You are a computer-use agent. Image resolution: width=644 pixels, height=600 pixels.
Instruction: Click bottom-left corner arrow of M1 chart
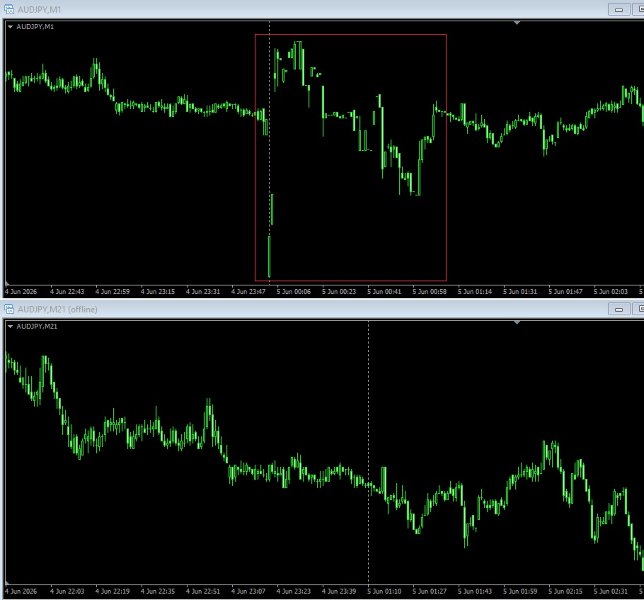pyautogui.click(x=7, y=283)
